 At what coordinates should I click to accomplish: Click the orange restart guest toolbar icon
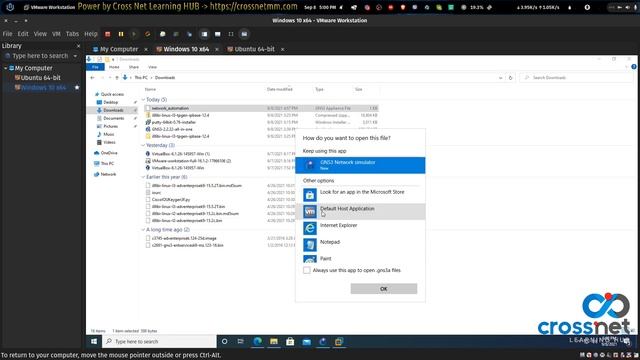(147, 34)
